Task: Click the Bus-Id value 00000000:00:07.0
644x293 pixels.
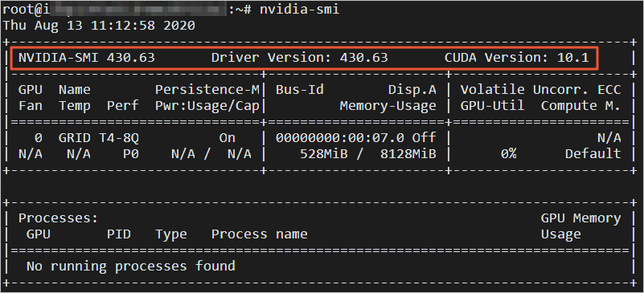Action: click(339, 138)
